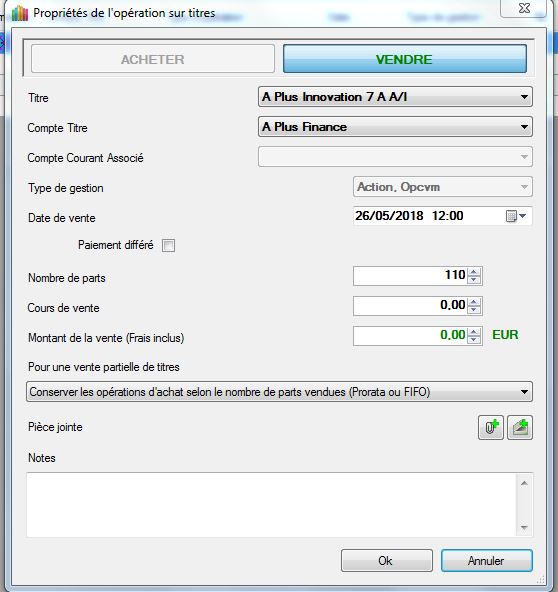Increase Montant de la vente with up arrow
The width and height of the screenshot is (558, 592).
click(x=474, y=331)
